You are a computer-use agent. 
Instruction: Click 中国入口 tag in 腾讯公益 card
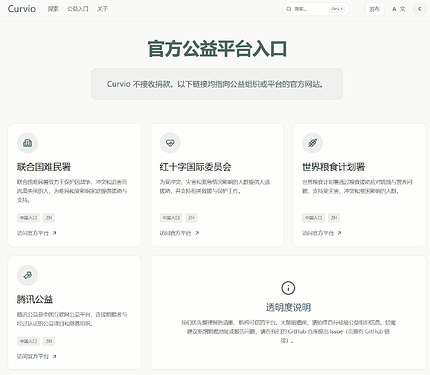(28, 341)
